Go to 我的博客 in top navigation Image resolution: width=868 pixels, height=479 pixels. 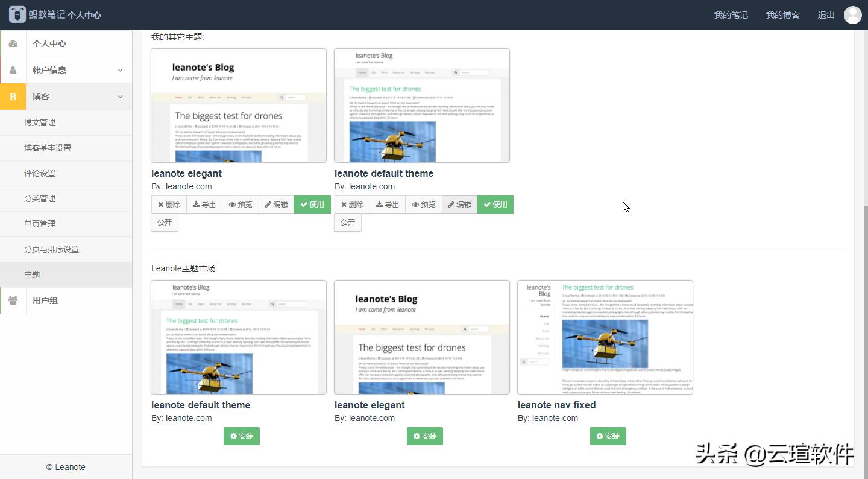[782, 15]
